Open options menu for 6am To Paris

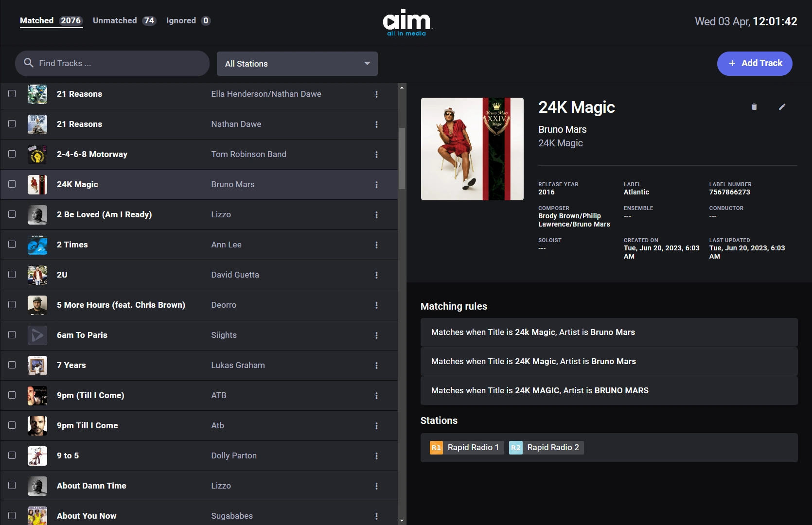(x=376, y=335)
